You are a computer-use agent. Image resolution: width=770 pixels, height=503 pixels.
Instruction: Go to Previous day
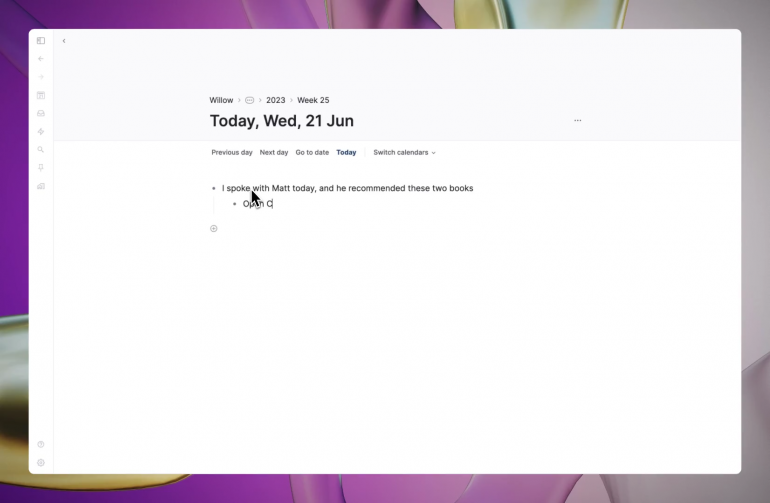[x=232, y=153]
